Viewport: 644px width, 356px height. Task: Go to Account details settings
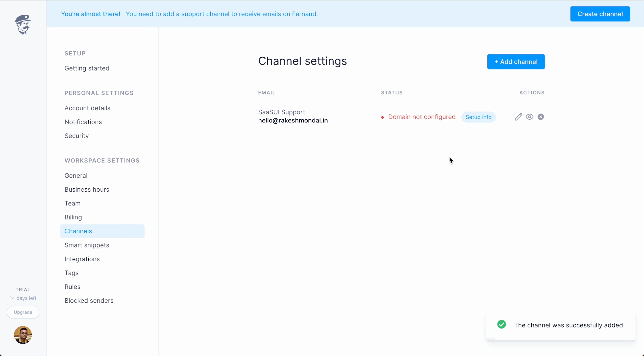pos(87,108)
